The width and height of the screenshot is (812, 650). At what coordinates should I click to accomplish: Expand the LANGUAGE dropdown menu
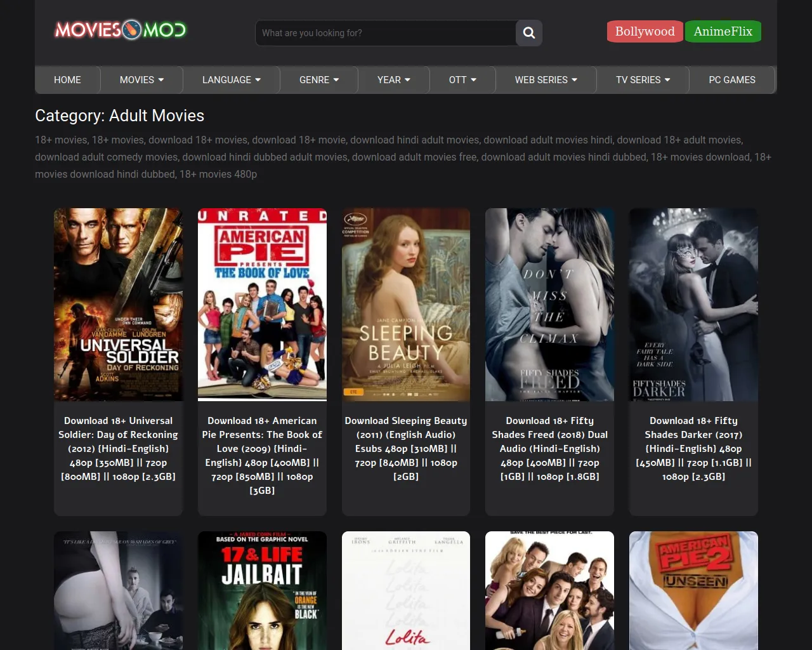(232, 80)
